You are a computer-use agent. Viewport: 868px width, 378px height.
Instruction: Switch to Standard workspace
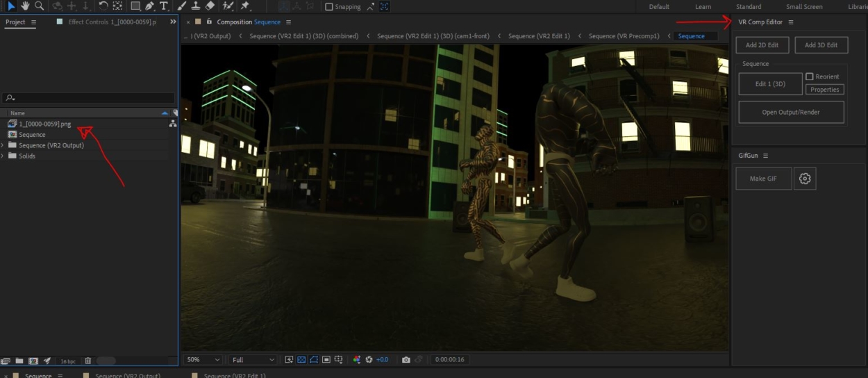tap(749, 6)
